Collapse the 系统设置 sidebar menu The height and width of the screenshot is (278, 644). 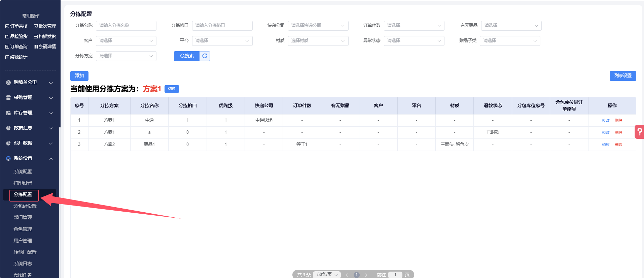click(x=30, y=158)
